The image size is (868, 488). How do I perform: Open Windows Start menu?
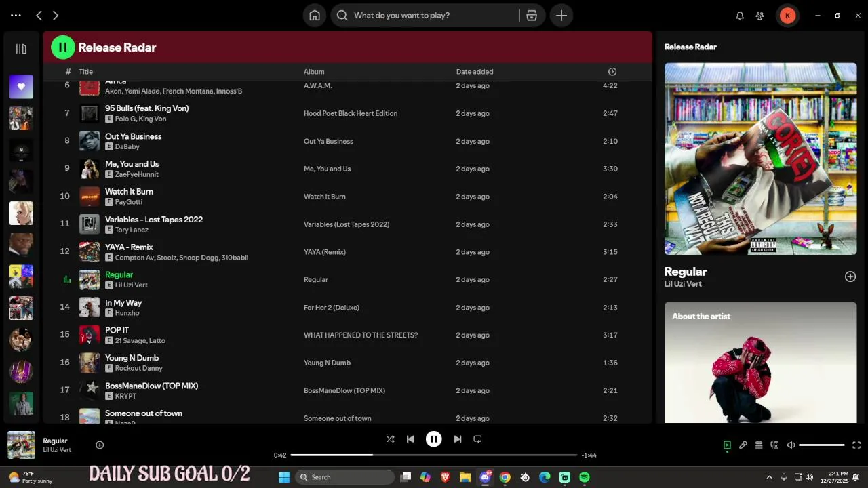284,477
